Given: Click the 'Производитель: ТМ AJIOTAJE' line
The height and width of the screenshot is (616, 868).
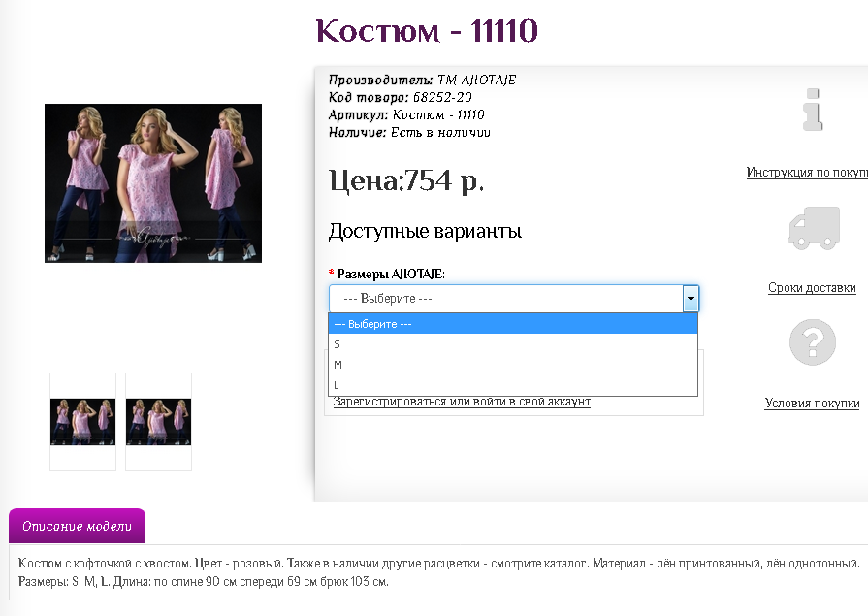Looking at the screenshot, I should coord(423,80).
